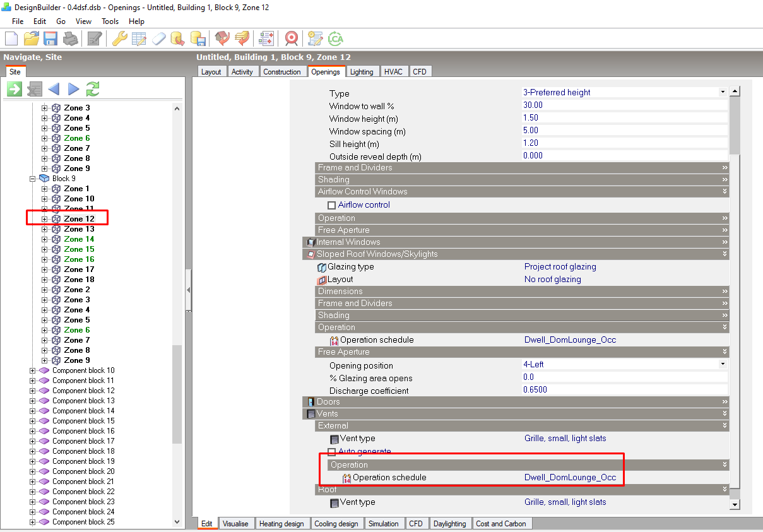Open a file with the folder icon
This screenshot has width=763, height=532.
(x=31, y=38)
